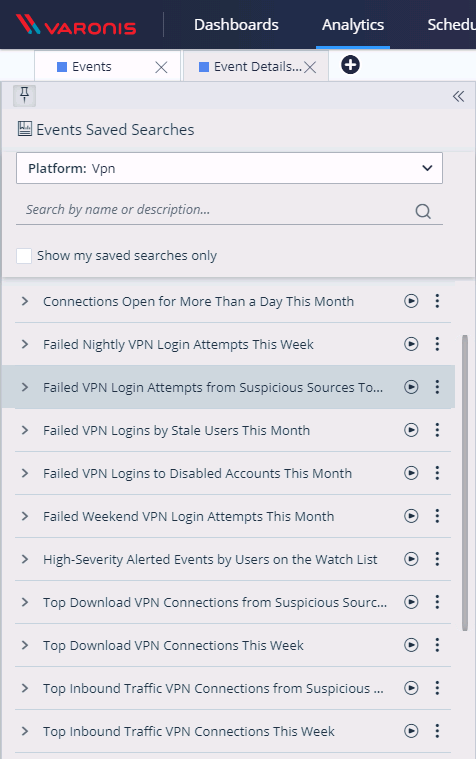Click the search magnifier icon
The height and width of the screenshot is (759, 476).
[x=423, y=211]
